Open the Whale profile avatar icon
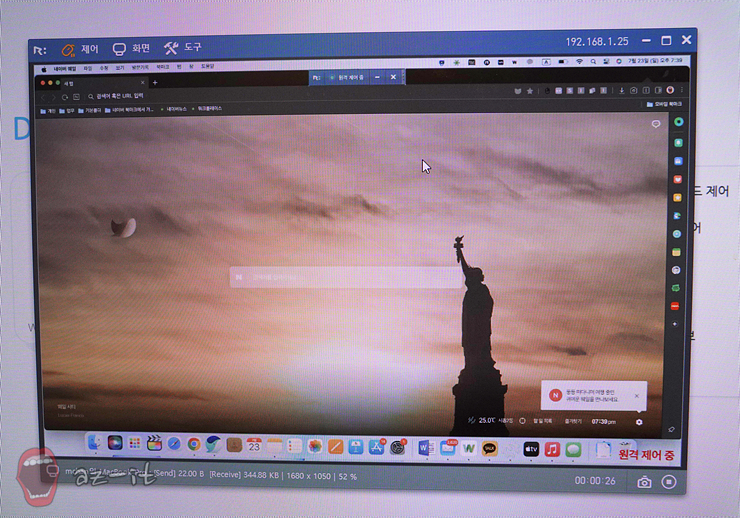The image size is (740, 518). point(670,90)
